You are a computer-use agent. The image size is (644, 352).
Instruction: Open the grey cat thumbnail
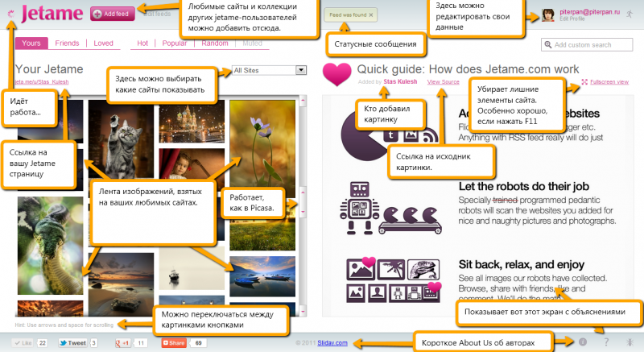pyautogui.click(x=122, y=139)
